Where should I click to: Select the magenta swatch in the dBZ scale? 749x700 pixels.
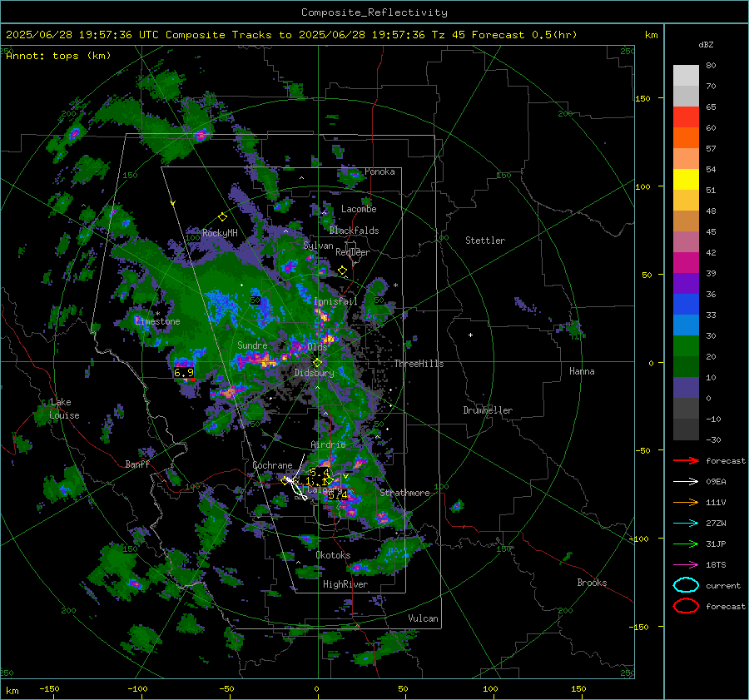click(686, 262)
